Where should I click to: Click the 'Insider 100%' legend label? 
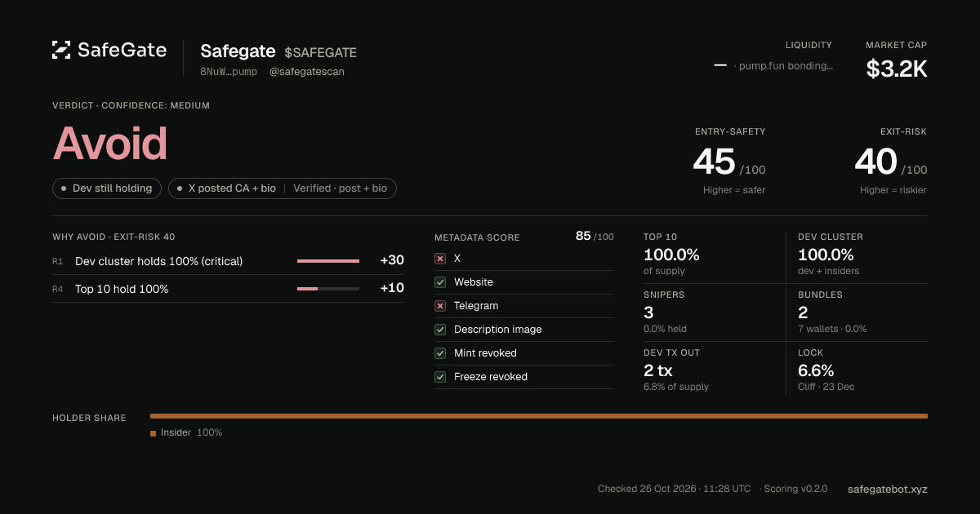point(191,432)
